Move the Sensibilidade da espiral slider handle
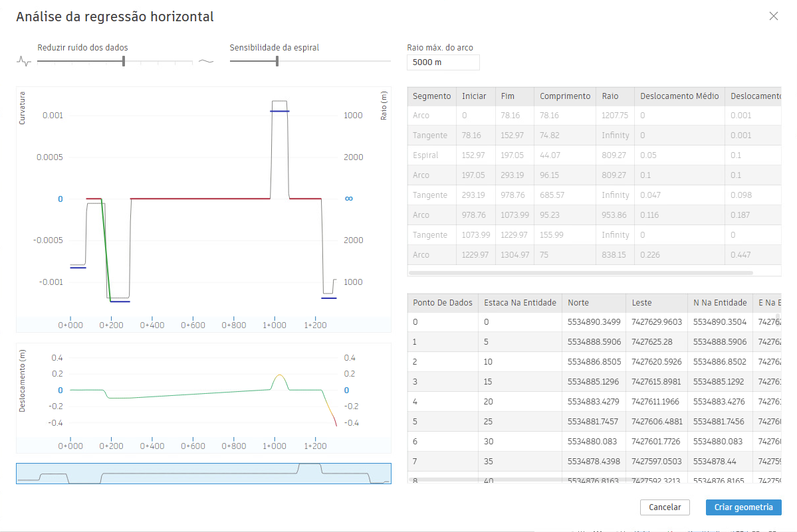 [x=277, y=61]
